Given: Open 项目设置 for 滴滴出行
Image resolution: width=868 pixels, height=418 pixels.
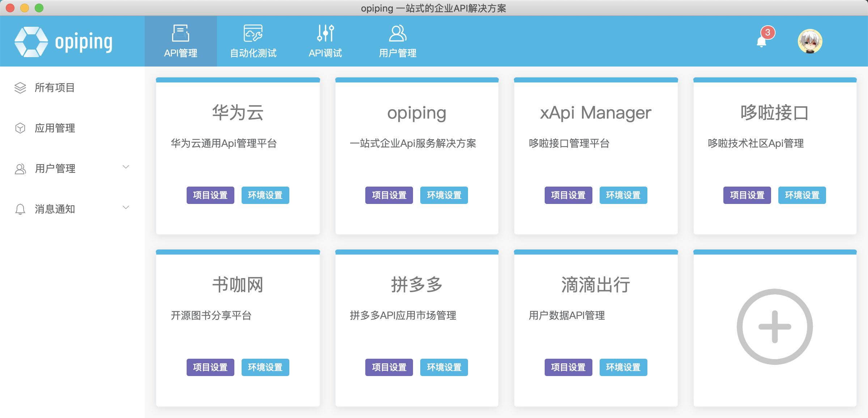Looking at the screenshot, I should [569, 367].
